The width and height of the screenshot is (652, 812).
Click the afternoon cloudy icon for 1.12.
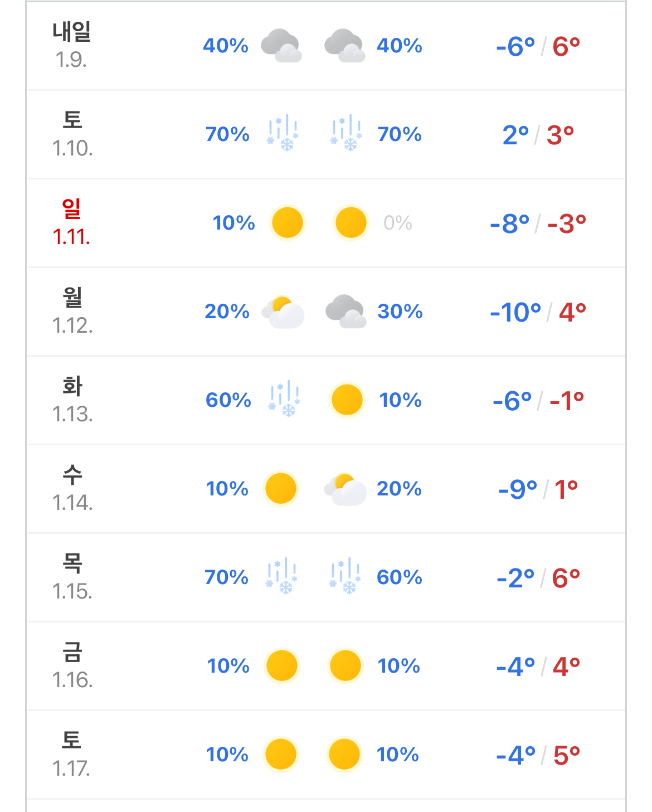(346, 312)
